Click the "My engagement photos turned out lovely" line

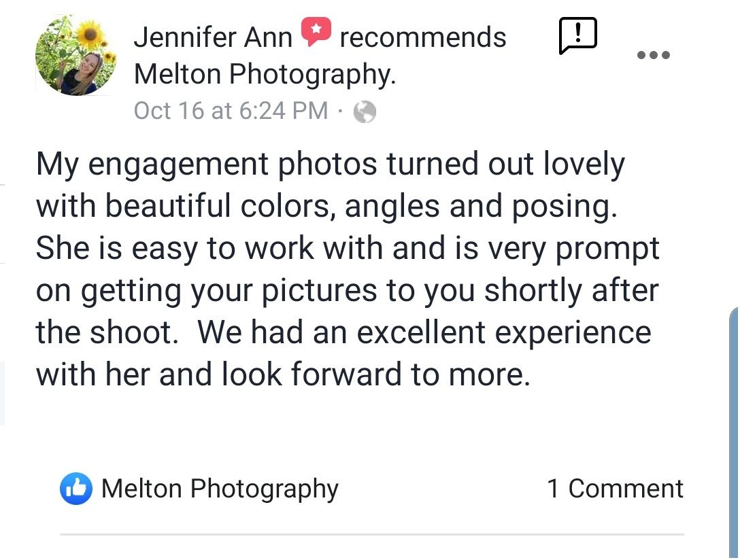330,165
